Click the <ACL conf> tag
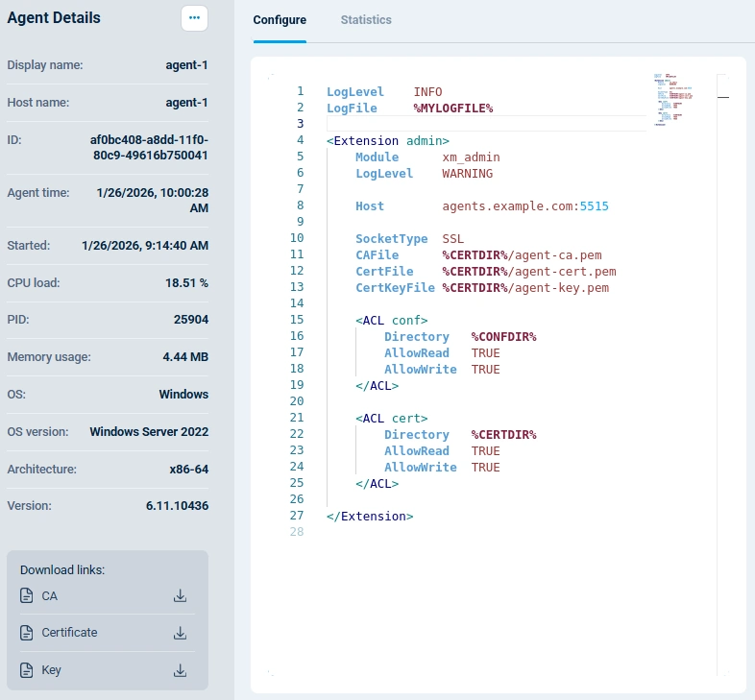This screenshot has width=755, height=700. [x=392, y=321]
